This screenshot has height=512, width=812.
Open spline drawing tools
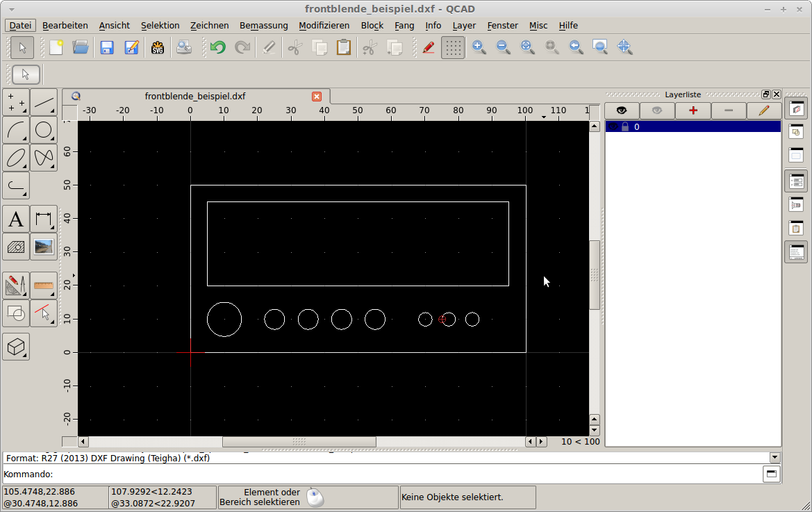coord(44,158)
